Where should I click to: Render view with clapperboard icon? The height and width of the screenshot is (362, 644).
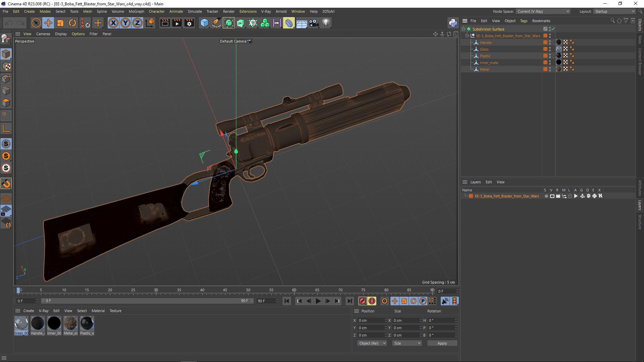(x=165, y=23)
